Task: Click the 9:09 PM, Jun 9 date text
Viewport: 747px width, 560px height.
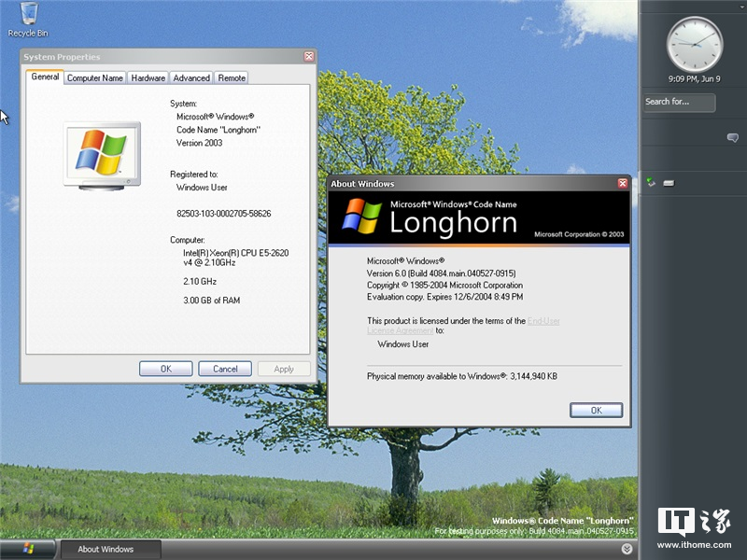Action: pos(694,79)
